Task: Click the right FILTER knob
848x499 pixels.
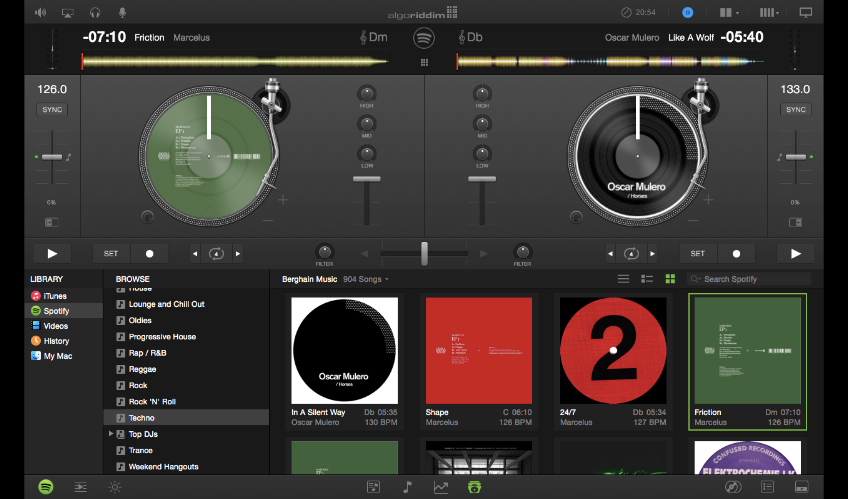Action: click(x=522, y=252)
